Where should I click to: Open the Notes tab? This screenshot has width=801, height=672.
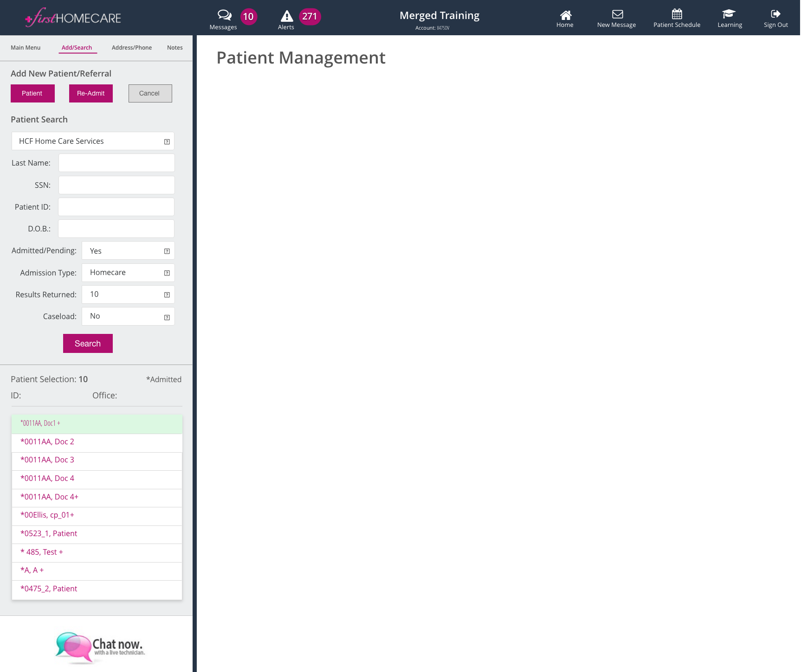[x=175, y=48]
